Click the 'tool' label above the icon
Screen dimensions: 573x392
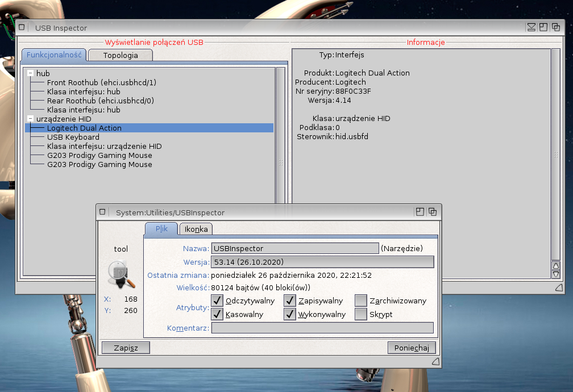121,249
